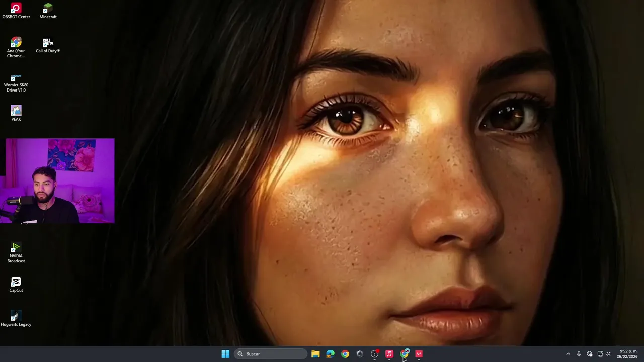
Task: Select the CapCut desktop icon
Action: click(x=16, y=284)
